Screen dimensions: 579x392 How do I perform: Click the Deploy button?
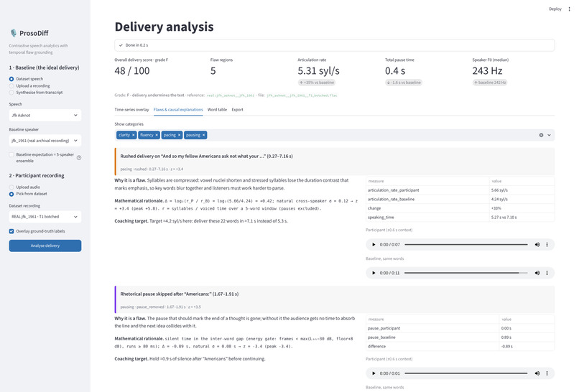click(x=555, y=9)
